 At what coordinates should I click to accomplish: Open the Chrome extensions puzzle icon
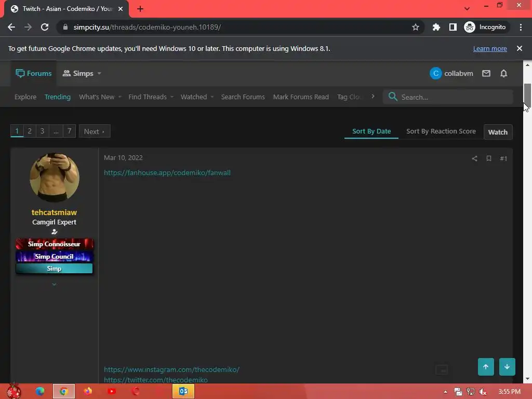(436, 27)
